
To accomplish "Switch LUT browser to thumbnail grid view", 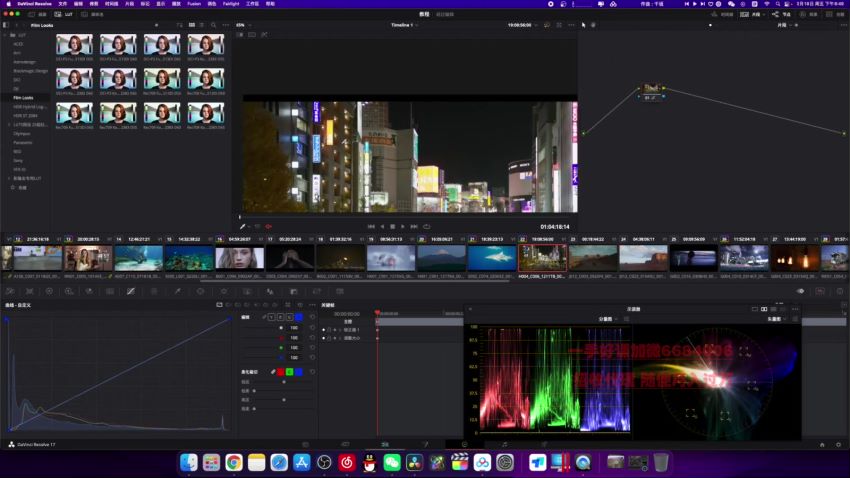I will 191,25.
